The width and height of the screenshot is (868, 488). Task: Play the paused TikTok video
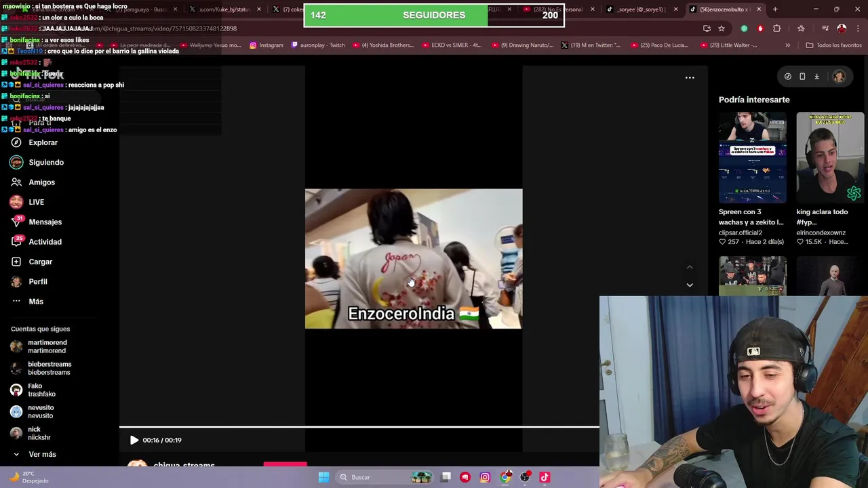(x=134, y=440)
